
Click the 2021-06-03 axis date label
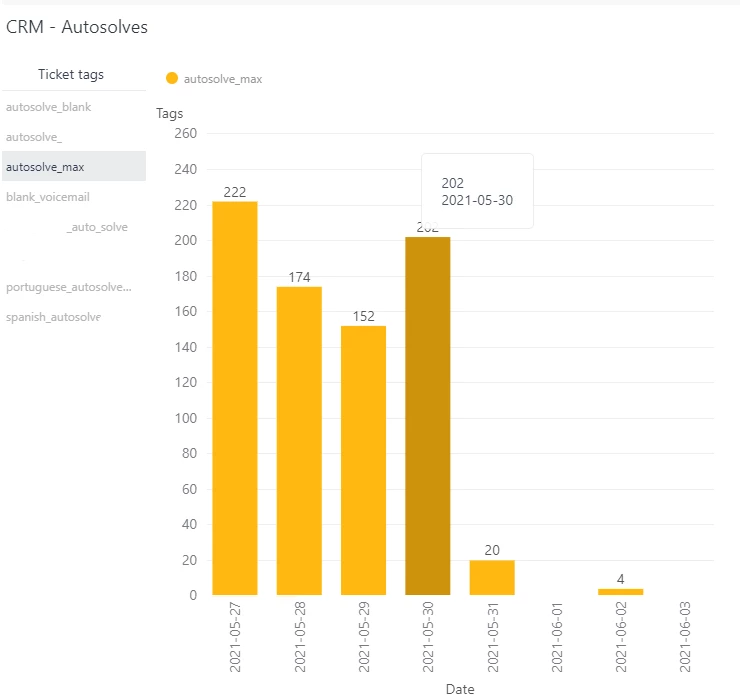[685, 637]
